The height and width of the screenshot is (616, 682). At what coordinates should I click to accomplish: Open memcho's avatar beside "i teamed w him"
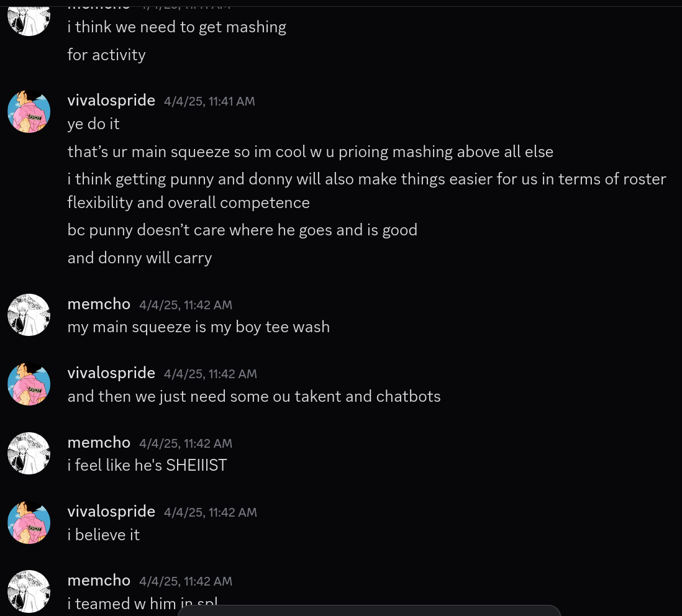(x=29, y=591)
